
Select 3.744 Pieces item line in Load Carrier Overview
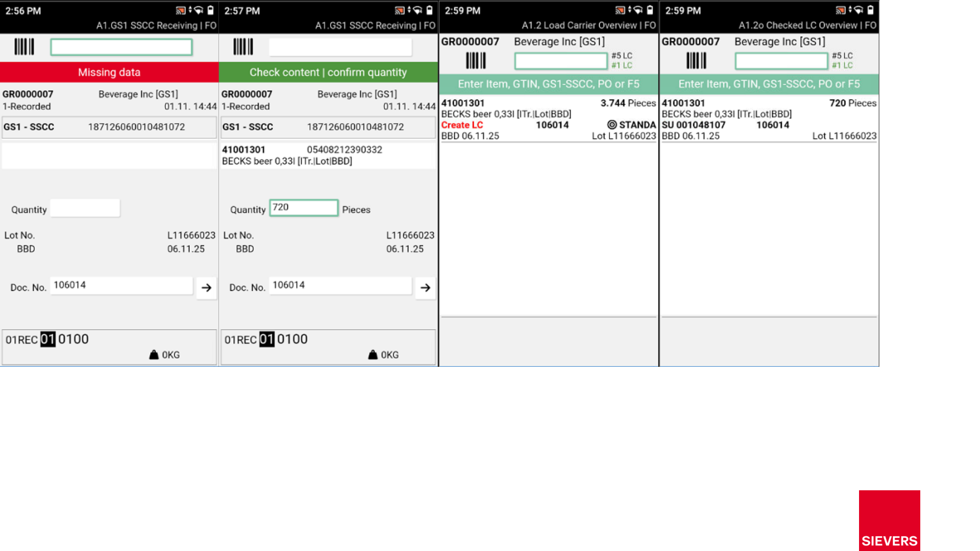549,119
